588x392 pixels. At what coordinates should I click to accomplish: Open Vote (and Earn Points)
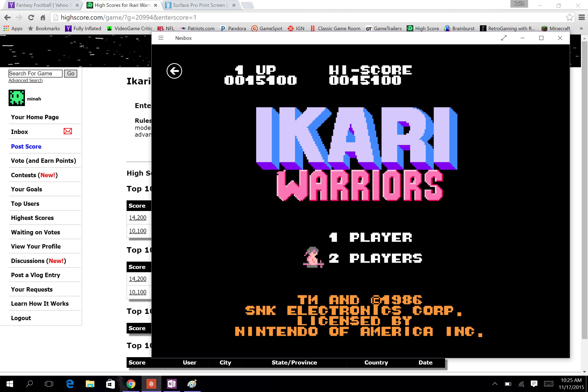tap(44, 161)
